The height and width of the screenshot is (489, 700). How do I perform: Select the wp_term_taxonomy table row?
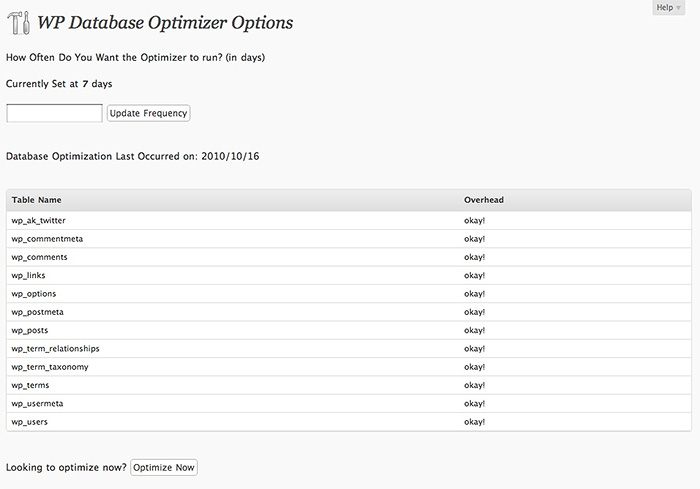tap(349, 367)
